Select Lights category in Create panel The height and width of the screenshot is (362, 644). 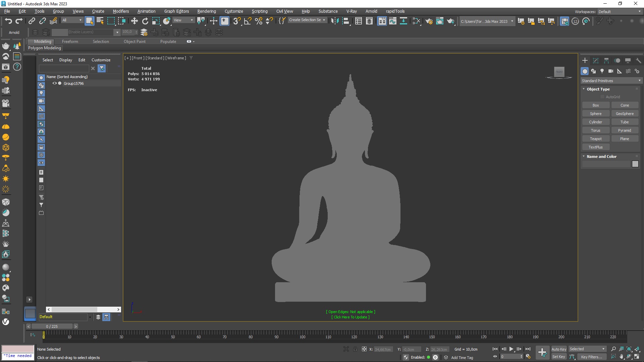point(602,71)
